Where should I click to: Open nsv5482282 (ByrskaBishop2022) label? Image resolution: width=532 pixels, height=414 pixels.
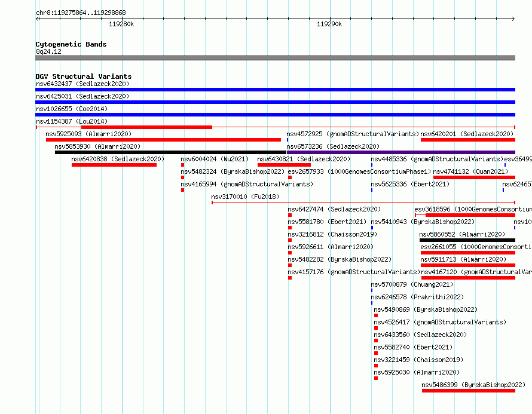(x=340, y=259)
